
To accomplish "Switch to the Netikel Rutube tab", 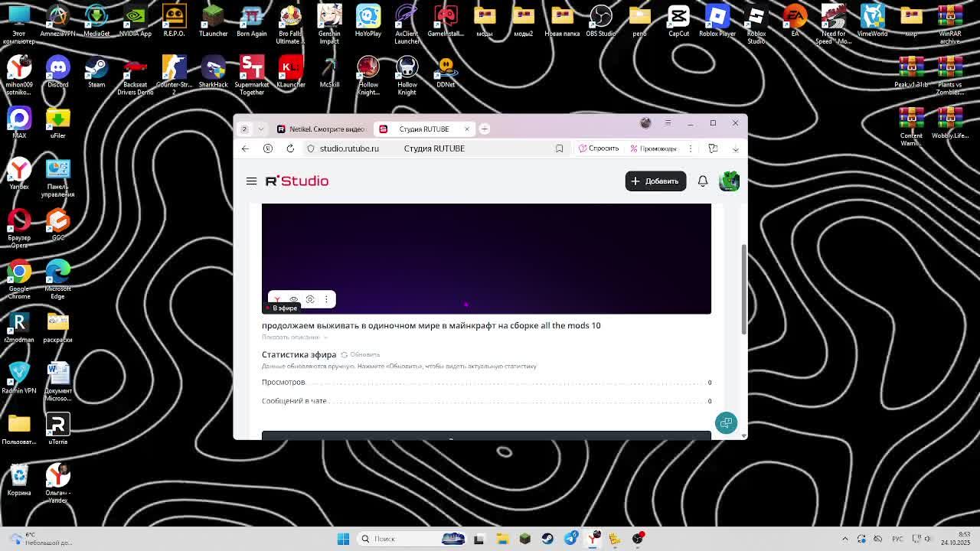I will (321, 129).
